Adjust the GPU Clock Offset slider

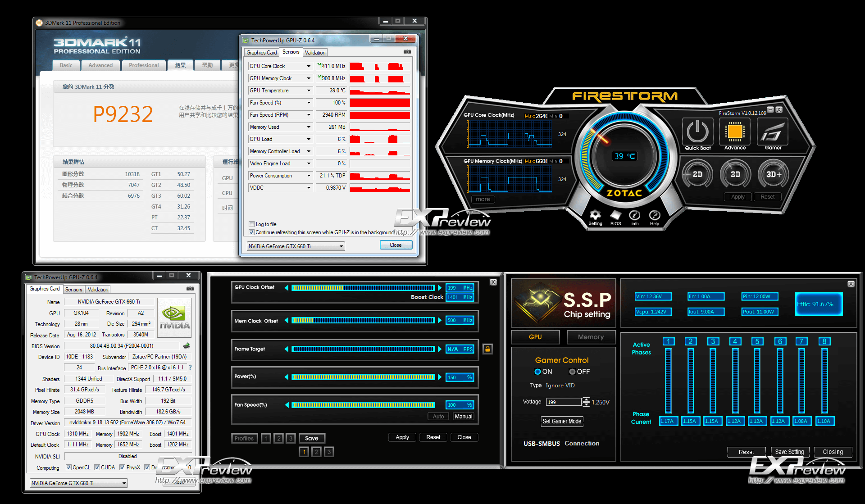[363, 288]
